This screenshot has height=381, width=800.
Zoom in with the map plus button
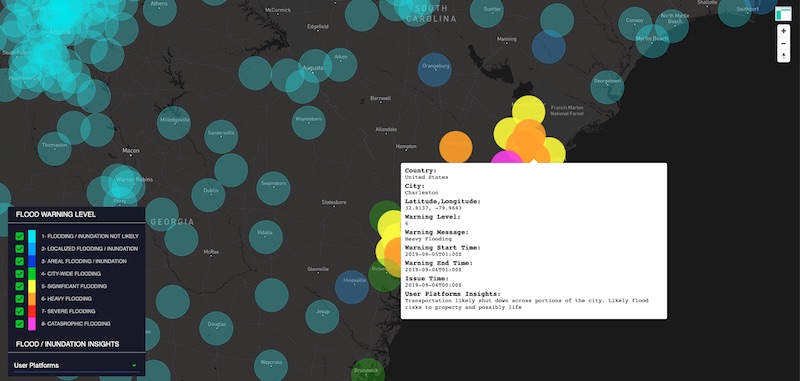[783, 31]
